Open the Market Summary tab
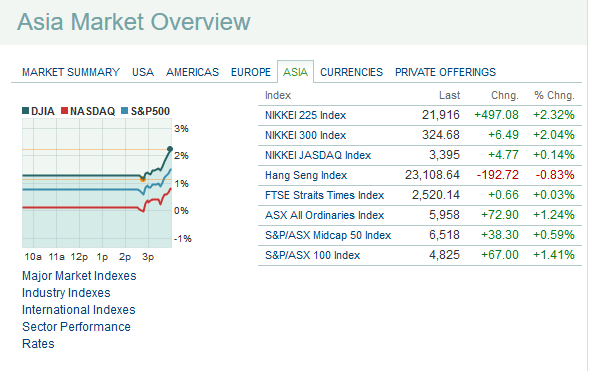 coord(71,72)
